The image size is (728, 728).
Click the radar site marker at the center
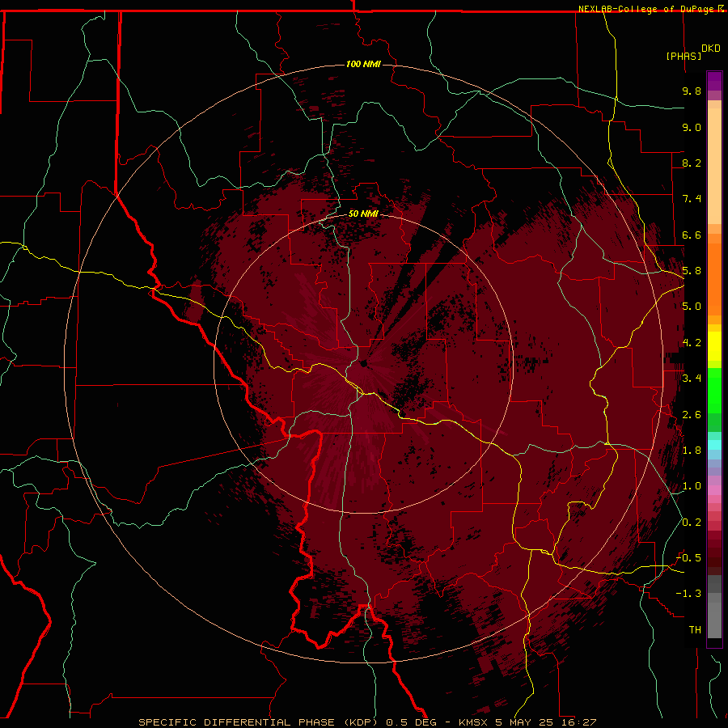(x=363, y=363)
